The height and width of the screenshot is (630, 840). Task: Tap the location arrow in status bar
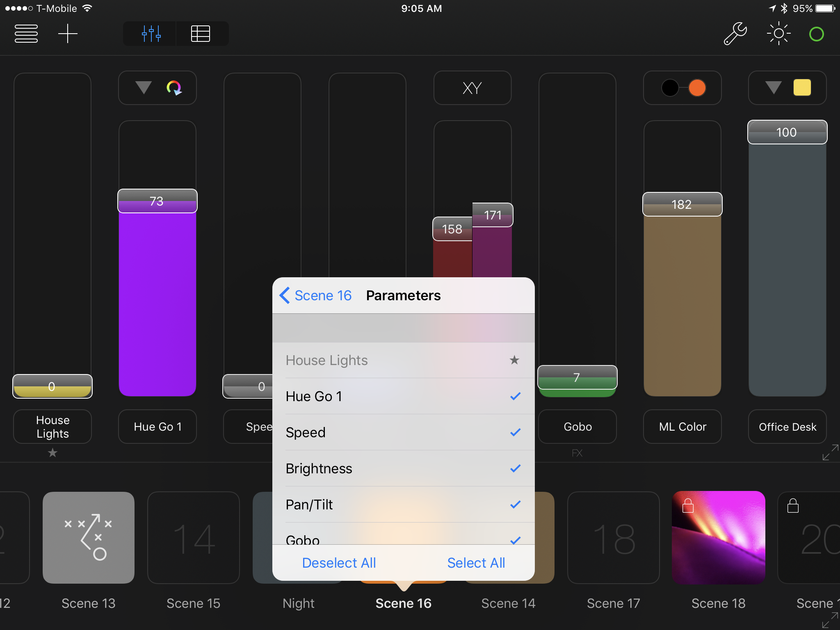click(772, 8)
